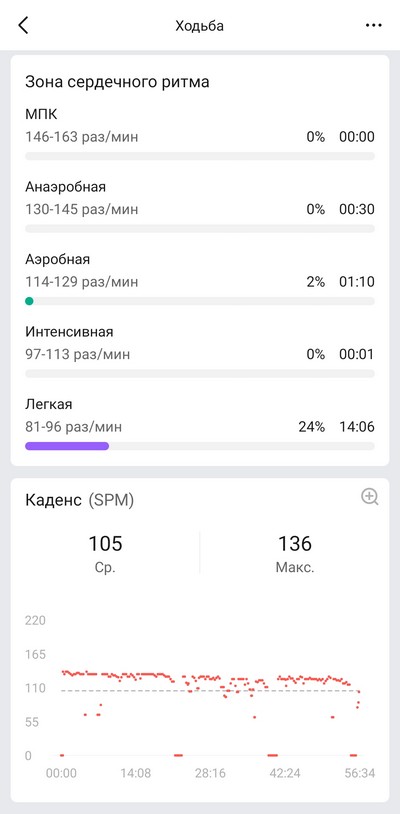Tap the purple Легкая zone progress bar
Viewport: 400px width, 814px height.
(x=67, y=446)
